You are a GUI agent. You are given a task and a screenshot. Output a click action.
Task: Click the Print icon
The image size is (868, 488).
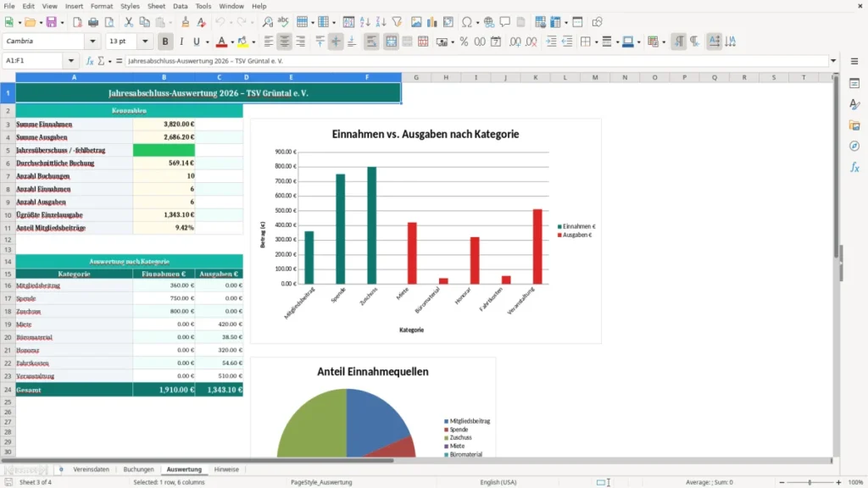click(93, 22)
